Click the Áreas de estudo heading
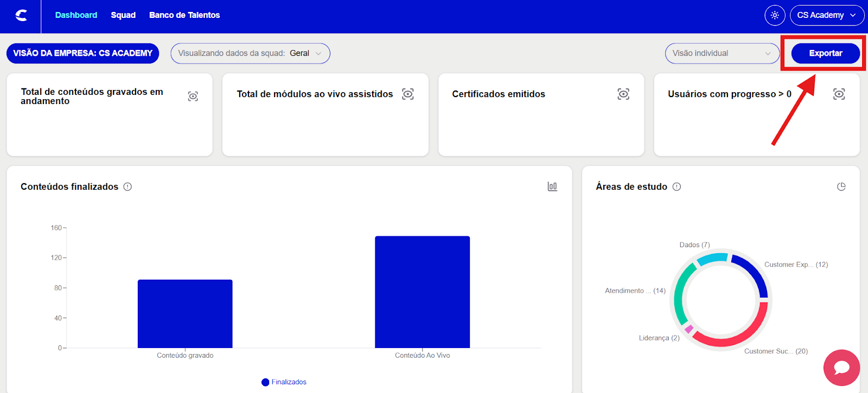This screenshot has height=393, width=868. (x=631, y=186)
